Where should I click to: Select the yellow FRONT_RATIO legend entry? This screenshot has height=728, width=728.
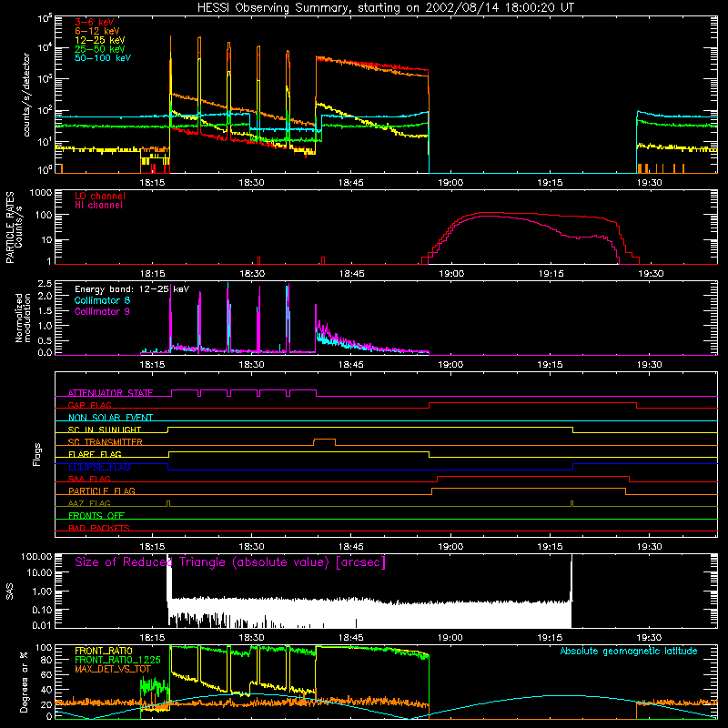tap(104, 651)
